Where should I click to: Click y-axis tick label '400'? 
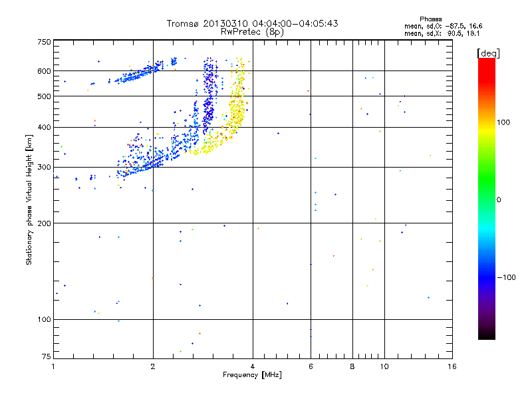pyautogui.click(x=44, y=128)
